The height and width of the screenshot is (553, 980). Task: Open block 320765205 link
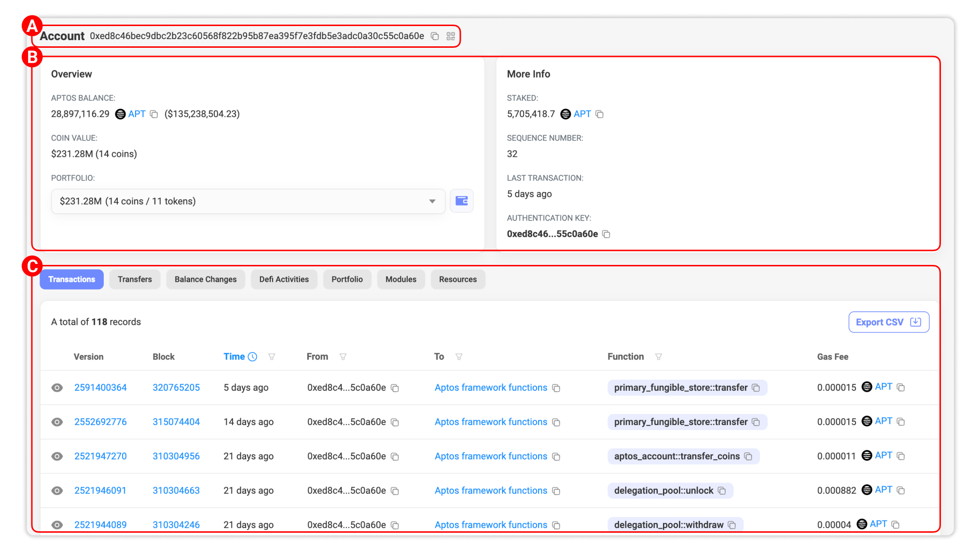click(x=176, y=387)
